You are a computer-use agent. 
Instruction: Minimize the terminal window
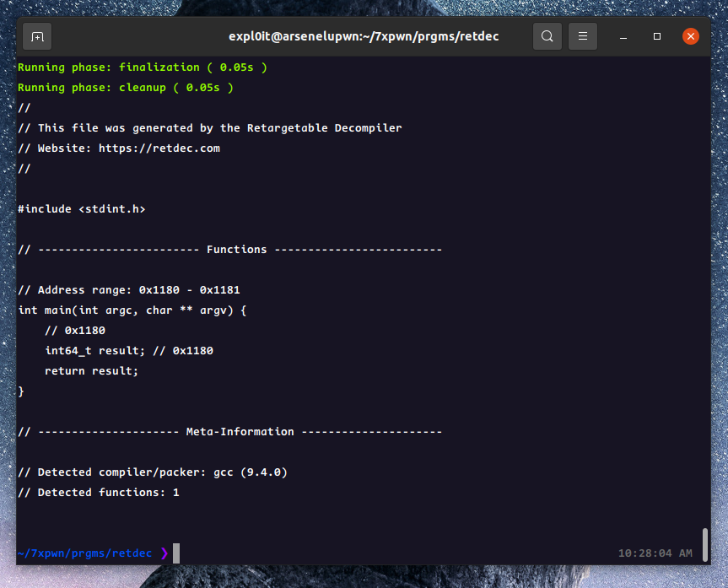point(623,37)
